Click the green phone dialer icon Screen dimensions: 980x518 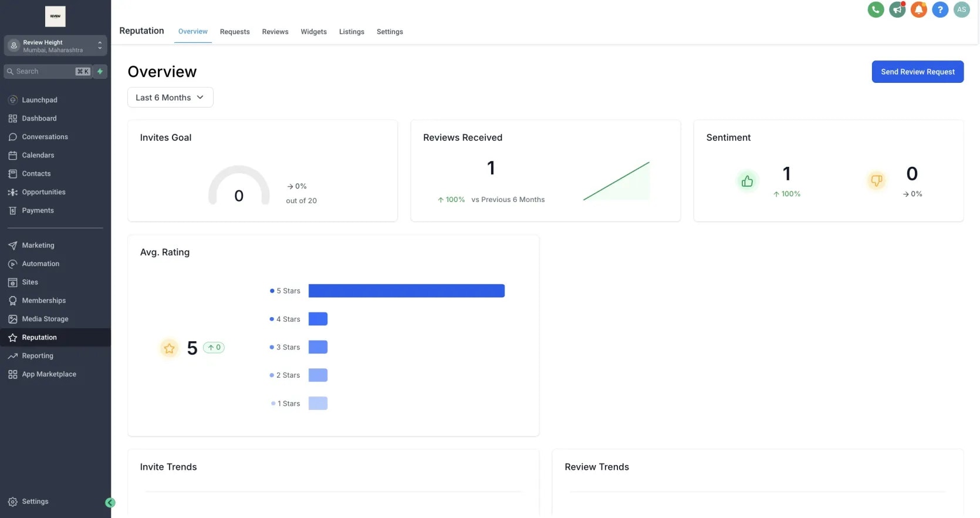[876, 9]
